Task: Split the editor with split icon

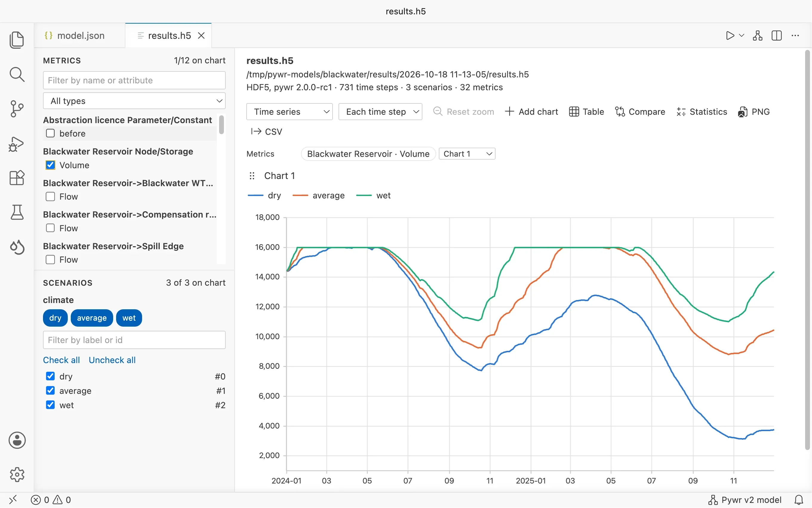Action: tap(776, 36)
